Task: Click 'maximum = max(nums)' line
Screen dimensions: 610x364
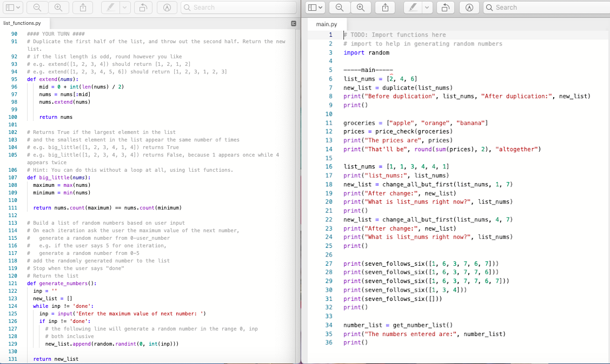Action: point(62,185)
